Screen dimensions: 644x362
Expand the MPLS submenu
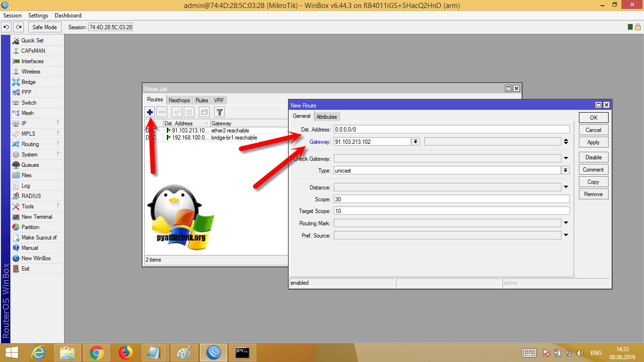pyautogui.click(x=37, y=134)
